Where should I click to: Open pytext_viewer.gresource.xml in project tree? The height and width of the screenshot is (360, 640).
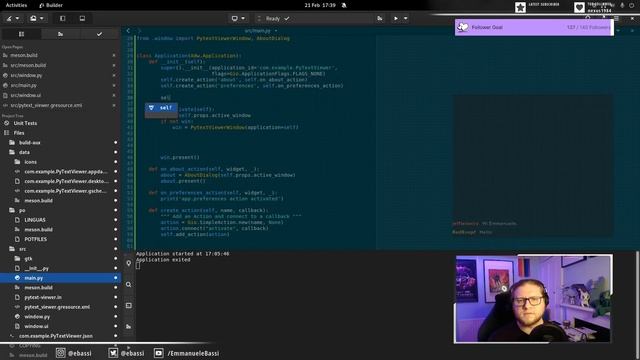pyautogui.click(x=60, y=307)
